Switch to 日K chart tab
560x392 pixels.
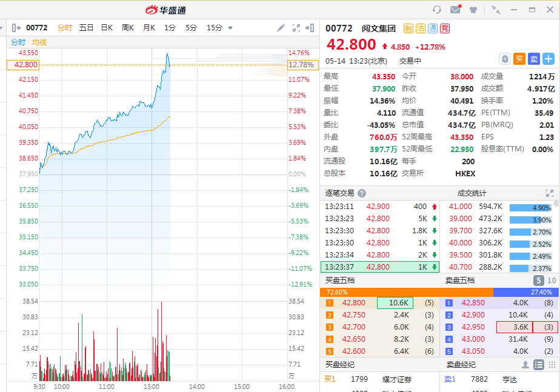(107, 28)
